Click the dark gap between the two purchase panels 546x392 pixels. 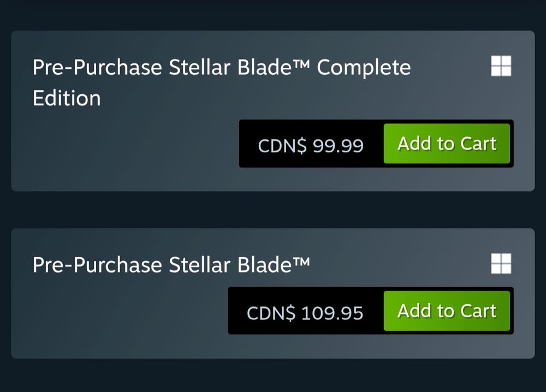[273, 210]
